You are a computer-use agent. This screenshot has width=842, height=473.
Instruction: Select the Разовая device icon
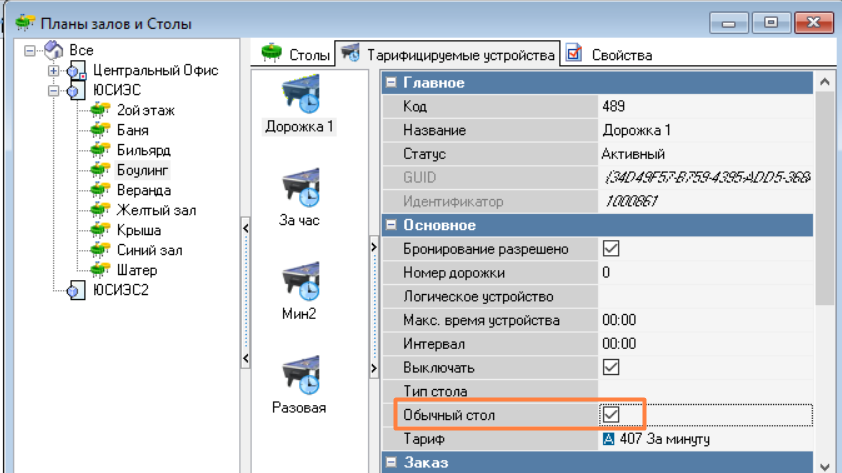point(300,376)
